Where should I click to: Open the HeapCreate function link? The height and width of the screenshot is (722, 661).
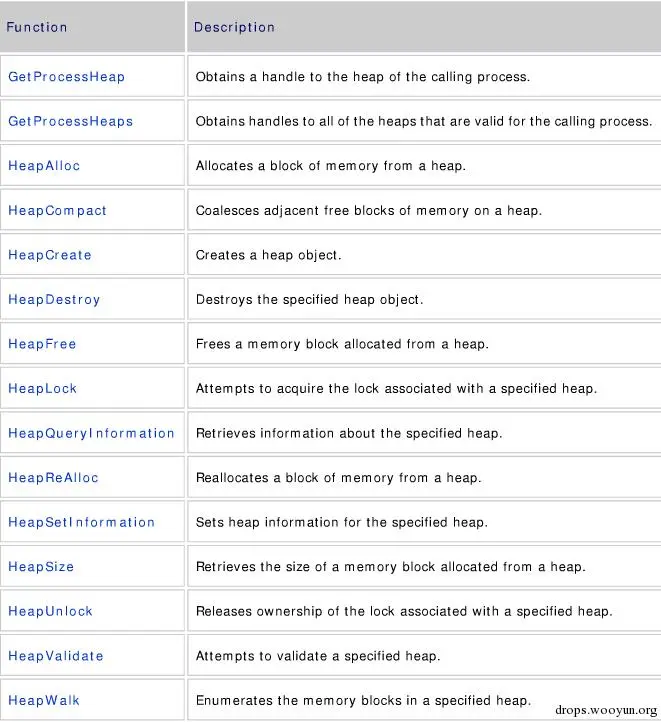point(50,255)
